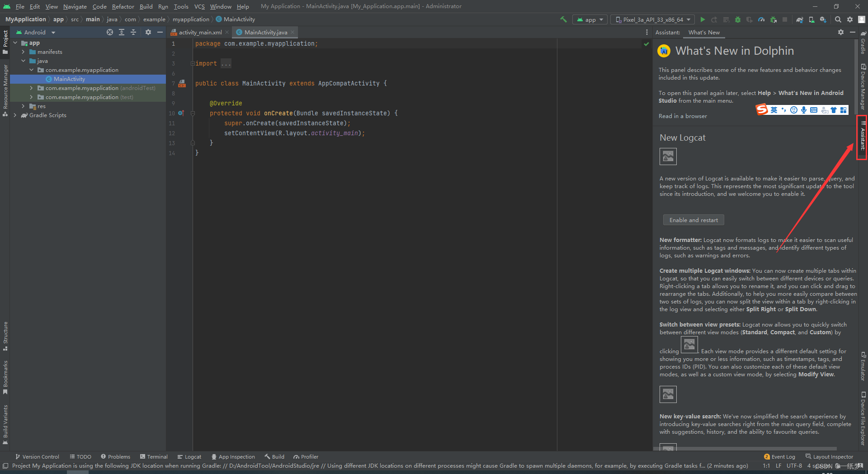Click the Sync Project with Gradle Files icon
The width and height of the screenshot is (868, 474).
tap(800, 19)
